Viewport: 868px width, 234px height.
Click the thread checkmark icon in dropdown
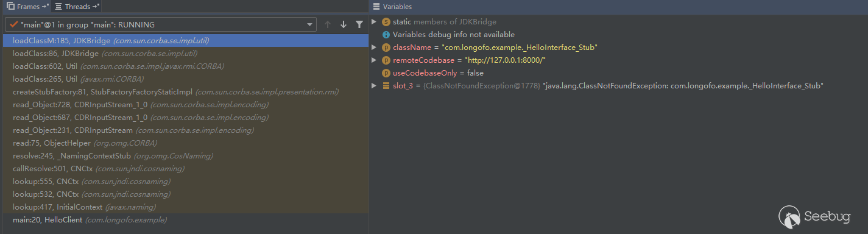coord(13,25)
